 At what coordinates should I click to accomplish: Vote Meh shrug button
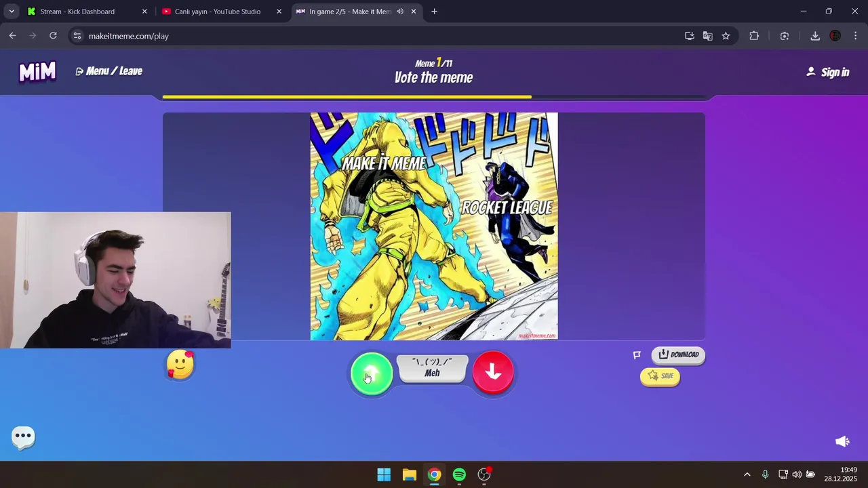[x=433, y=369]
